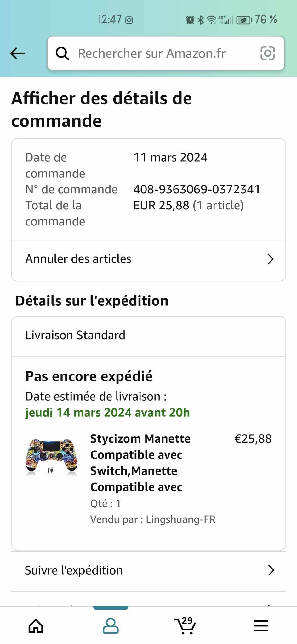Screen dimensions: 297x644
Task: Open Annuler des articles option
Action: (78, 259)
